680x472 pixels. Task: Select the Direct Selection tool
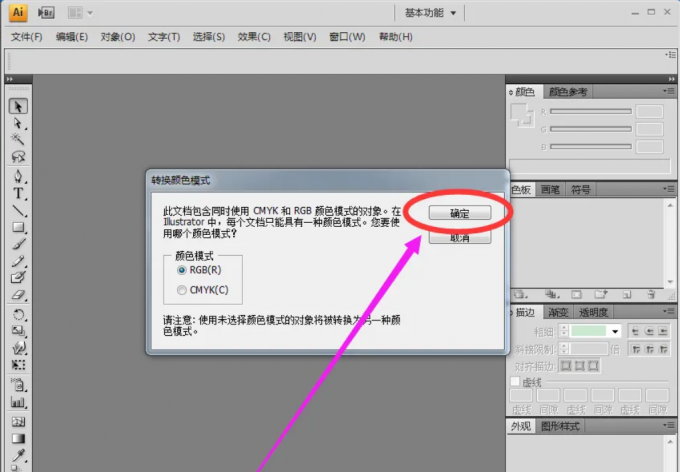click(x=18, y=124)
